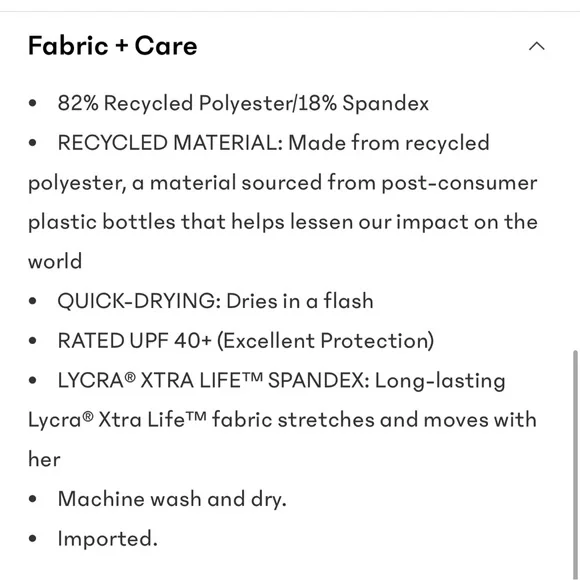Click the bullet point before 82% Recycled Polyester
The image size is (580, 580).
pyautogui.click(x=33, y=103)
